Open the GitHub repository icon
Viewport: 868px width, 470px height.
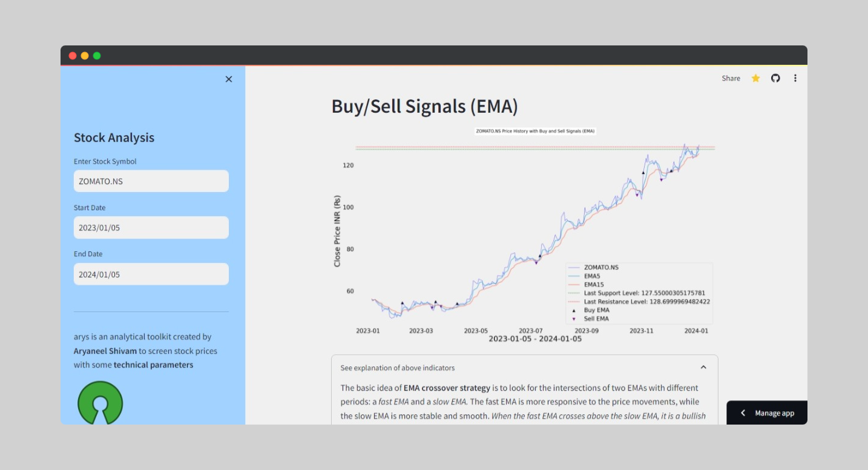(775, 78)
